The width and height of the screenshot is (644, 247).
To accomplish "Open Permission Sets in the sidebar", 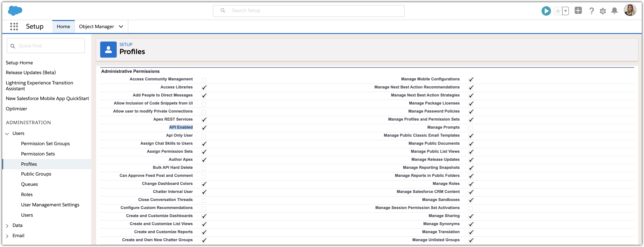I will [38, 154].
